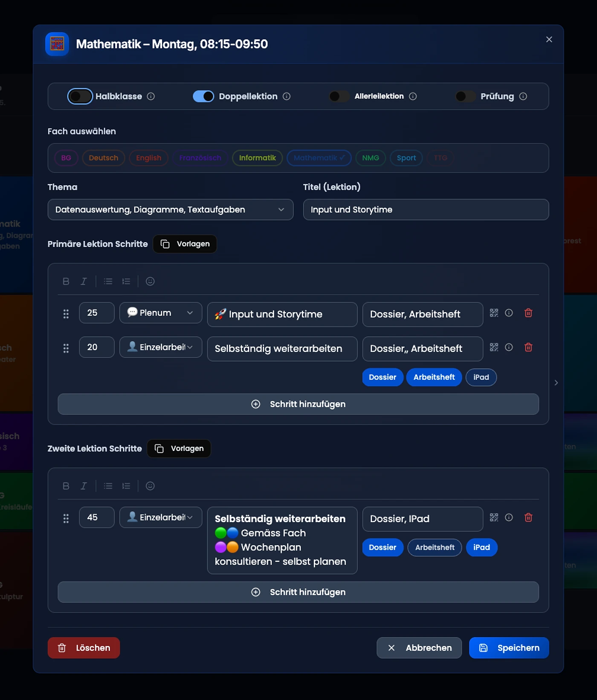Open Vorlagen for Zweite Lektion Schritte
The height and width of the screenshot is (700, 597).
179,449
